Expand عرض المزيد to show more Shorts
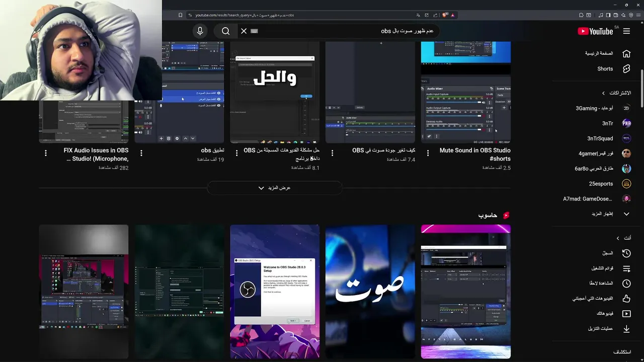Image resolution: width=644 pixels, height=362 pixels. 275,188
